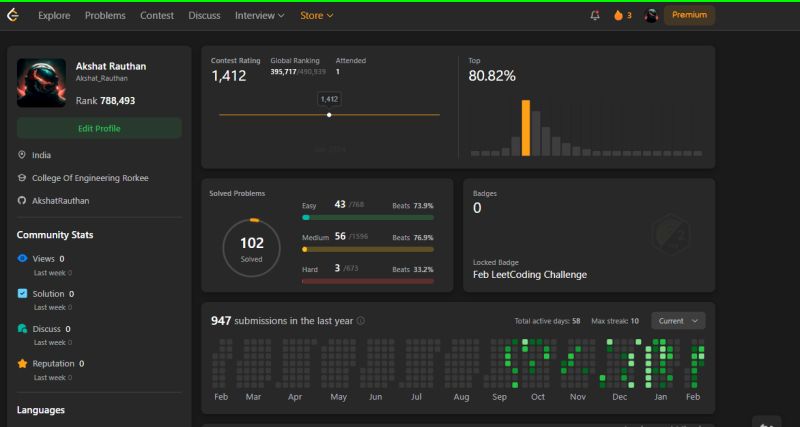
Task: Click the Edit Profile button
Action: coord(99,129)
